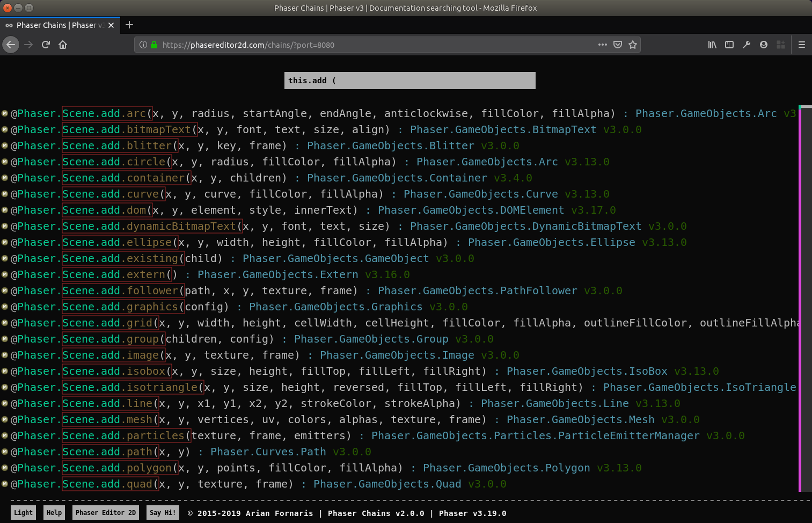
Task: Open a new tab with plus button
Action: click(x=129, y=25)
